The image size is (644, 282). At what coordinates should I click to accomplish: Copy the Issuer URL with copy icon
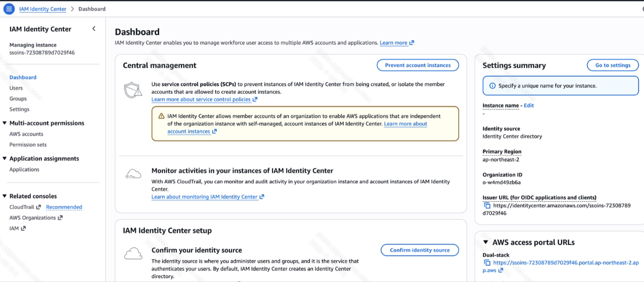tap(487, 206)
